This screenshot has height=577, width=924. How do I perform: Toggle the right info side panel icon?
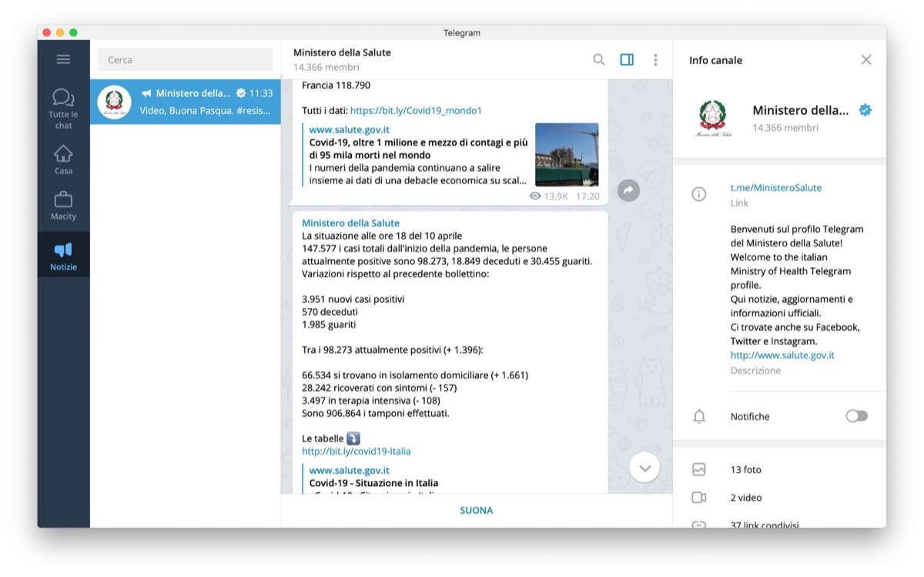627,59
